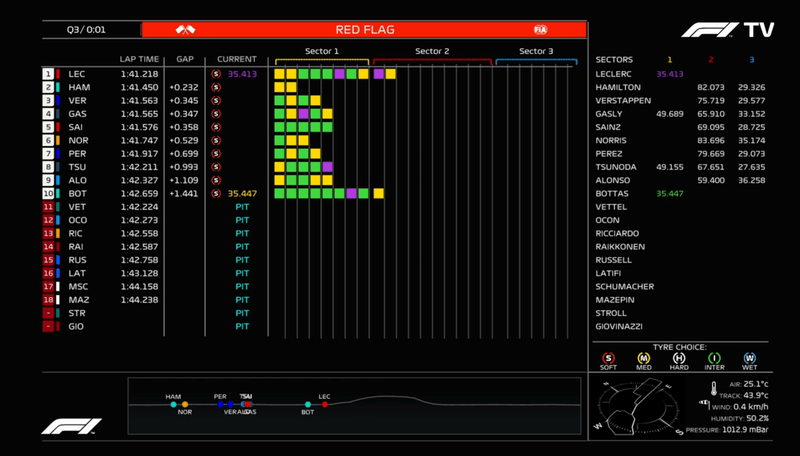This screenshot has width=800, height=456.
Task: Click the soft tyre icon in LEC row
Action: tap(216, 74)
